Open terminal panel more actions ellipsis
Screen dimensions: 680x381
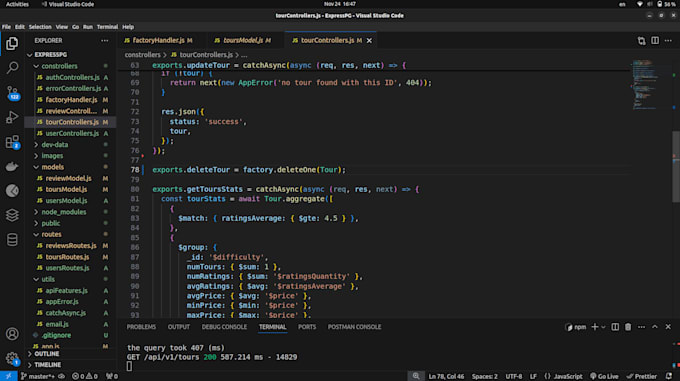641,327
